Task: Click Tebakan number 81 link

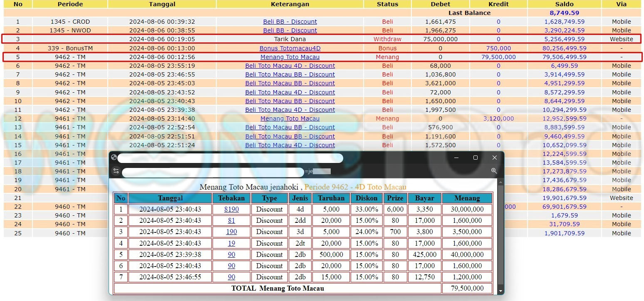Action: coord(231,220)
